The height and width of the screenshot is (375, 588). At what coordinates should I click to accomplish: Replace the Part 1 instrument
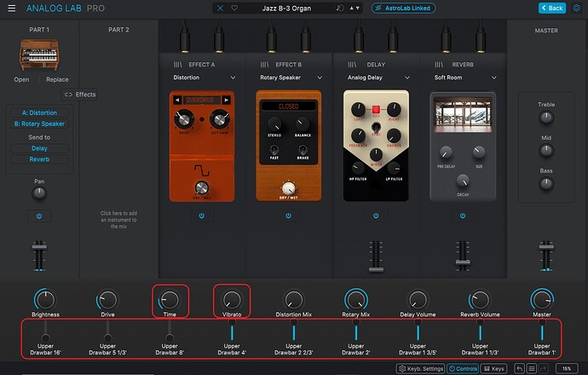(57, 79)
